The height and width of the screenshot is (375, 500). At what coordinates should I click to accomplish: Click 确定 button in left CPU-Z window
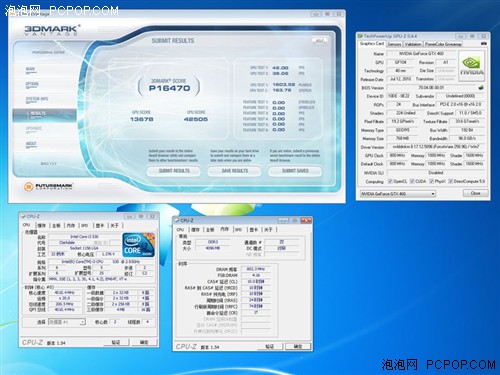pyautogui.click(x=144, y=342)
